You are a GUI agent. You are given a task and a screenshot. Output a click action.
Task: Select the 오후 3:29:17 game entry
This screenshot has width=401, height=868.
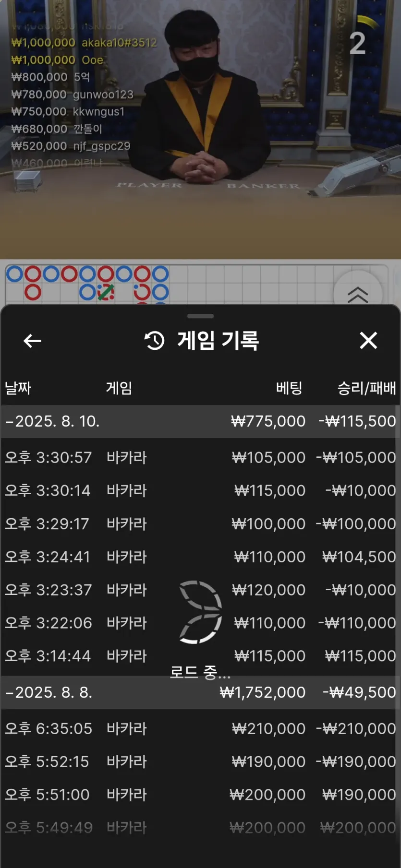point(200,523)
